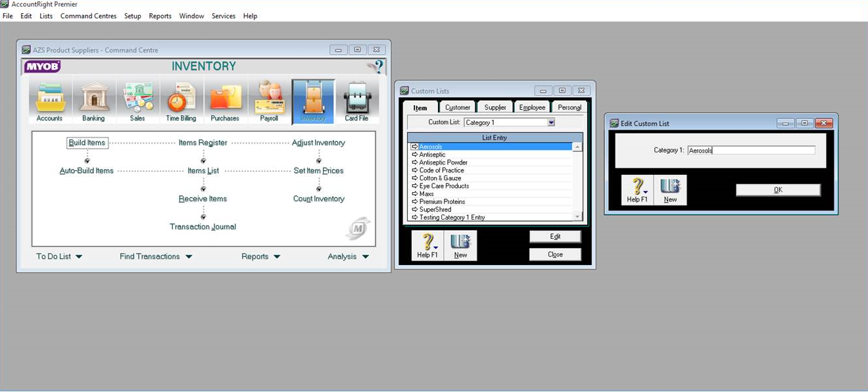
Task: Open the Custom List dropdown showing Category 1
Action: click(x=551, y=122)
